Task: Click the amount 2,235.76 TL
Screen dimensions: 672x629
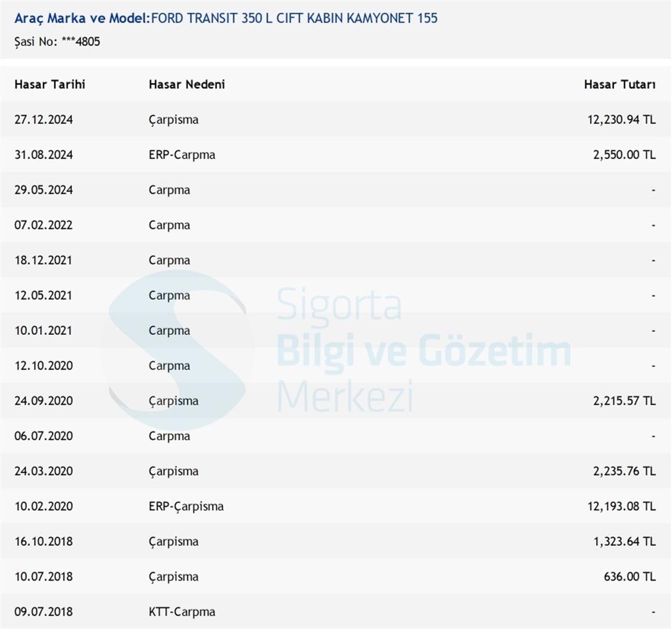Action: [624, 471]
